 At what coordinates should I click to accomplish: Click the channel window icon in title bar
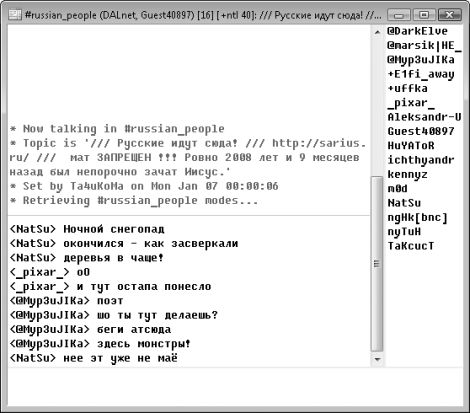coord(15,15)
